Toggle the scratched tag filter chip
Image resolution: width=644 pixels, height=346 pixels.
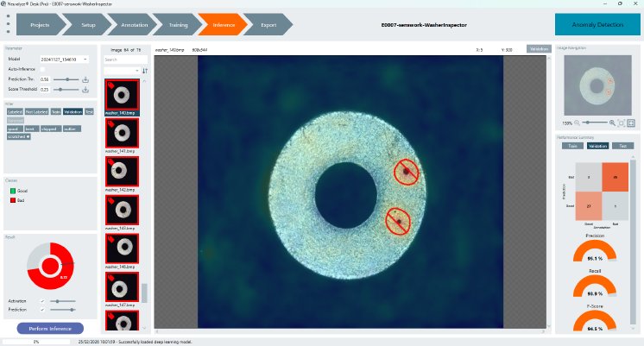coord(18,136)
